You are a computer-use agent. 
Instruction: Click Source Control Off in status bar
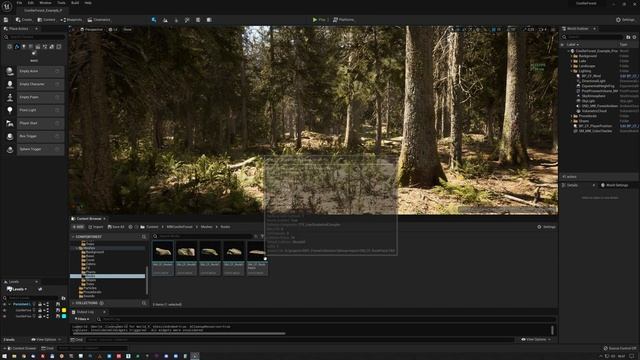[620, 348]
